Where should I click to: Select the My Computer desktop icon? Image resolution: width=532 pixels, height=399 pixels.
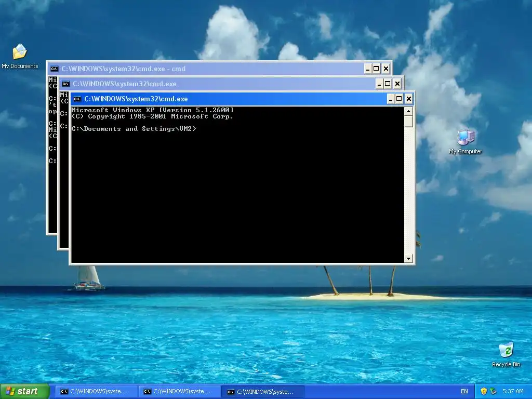point(465,142)
